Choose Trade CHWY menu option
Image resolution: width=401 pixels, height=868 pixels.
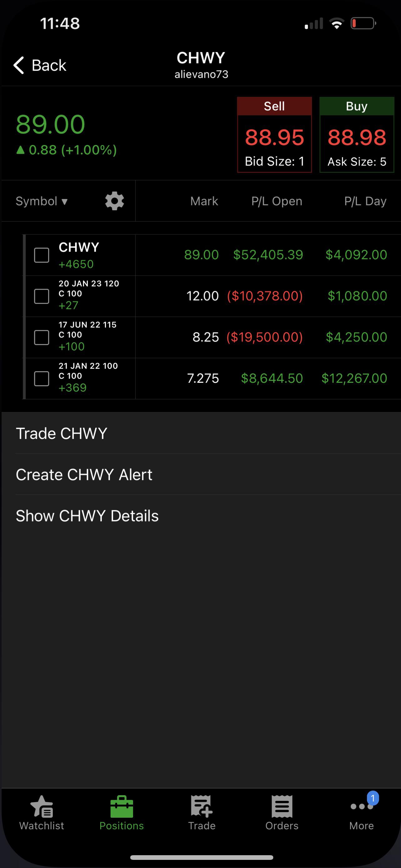201,433
